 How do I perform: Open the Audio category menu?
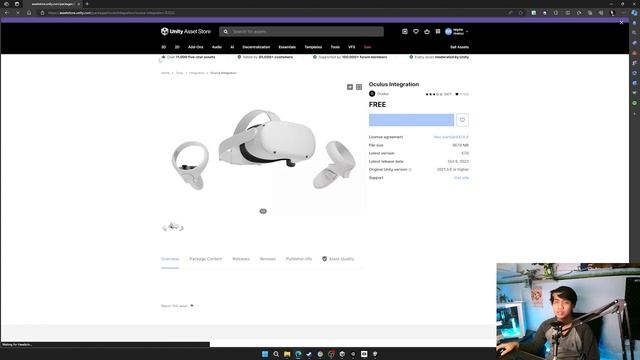pyautogui.click(x=217, y=47)
